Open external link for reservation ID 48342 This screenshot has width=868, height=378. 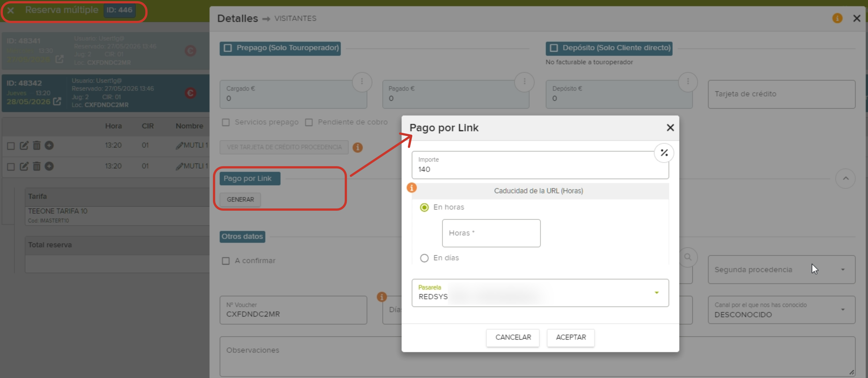(x=57, y=101)
